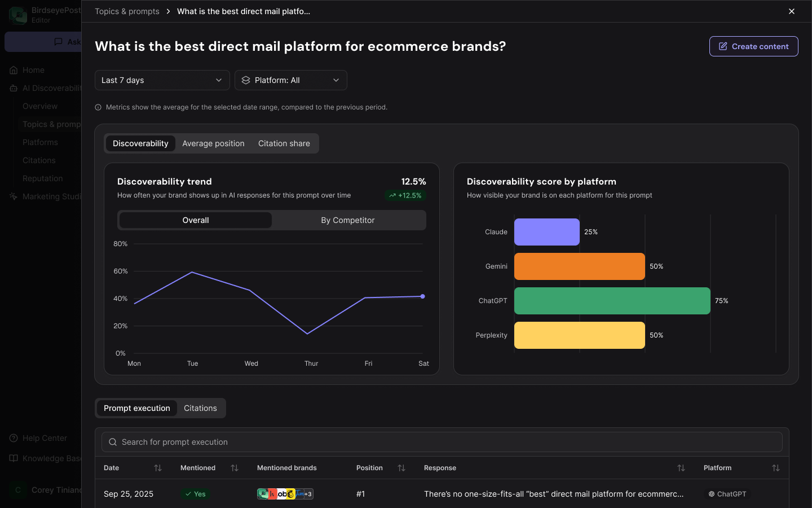Sort the table by Response column
Image resolution: width=812 pixels, height=508 pixels.
point(681,468)
